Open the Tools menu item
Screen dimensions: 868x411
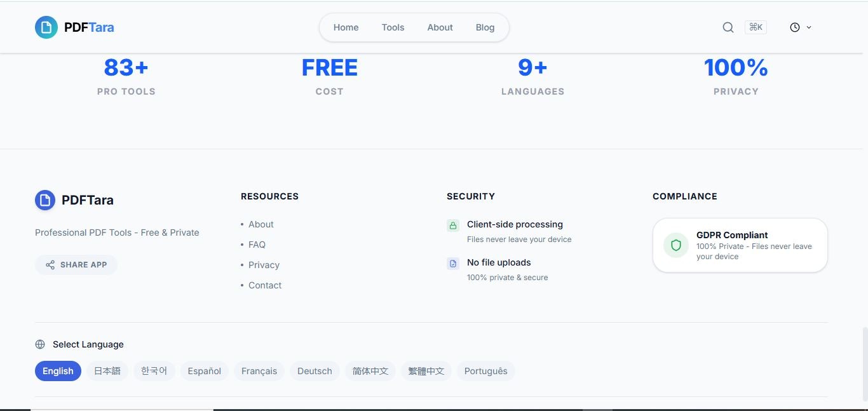coord(393,27)
